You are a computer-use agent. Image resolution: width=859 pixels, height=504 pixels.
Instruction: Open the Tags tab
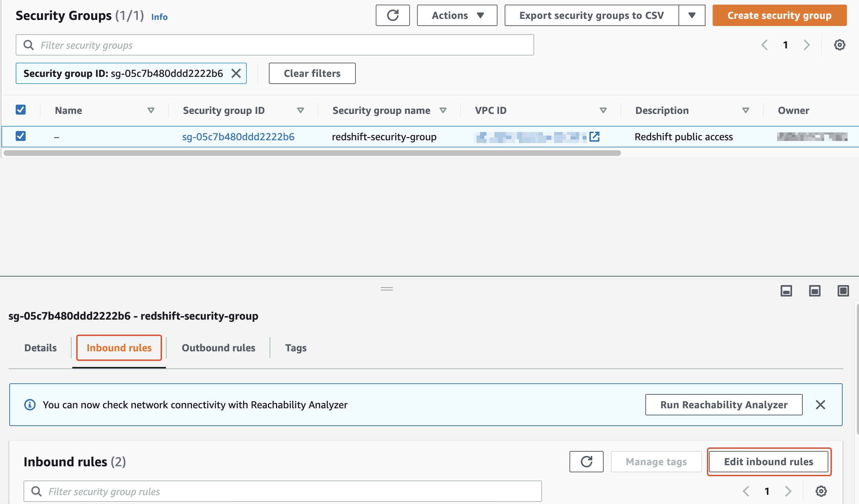point(296,348)
